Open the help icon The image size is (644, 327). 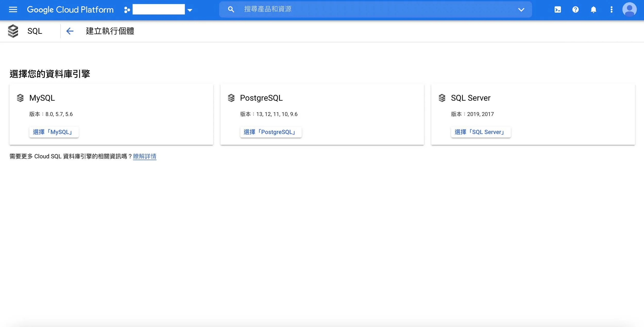pos(575,10)
